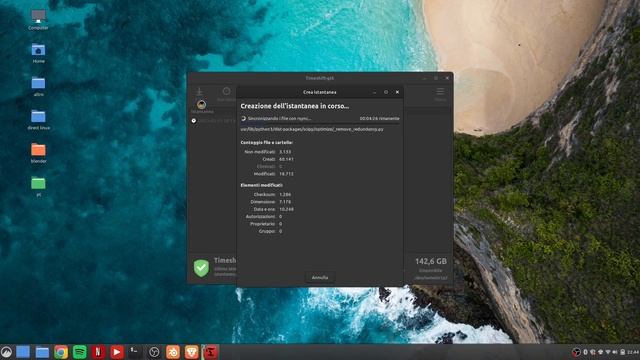Click the active Timeshift icon in the taskbar
Image resolution: width=640 pixels, height=360 pixels.
click(x=210, y=352)
